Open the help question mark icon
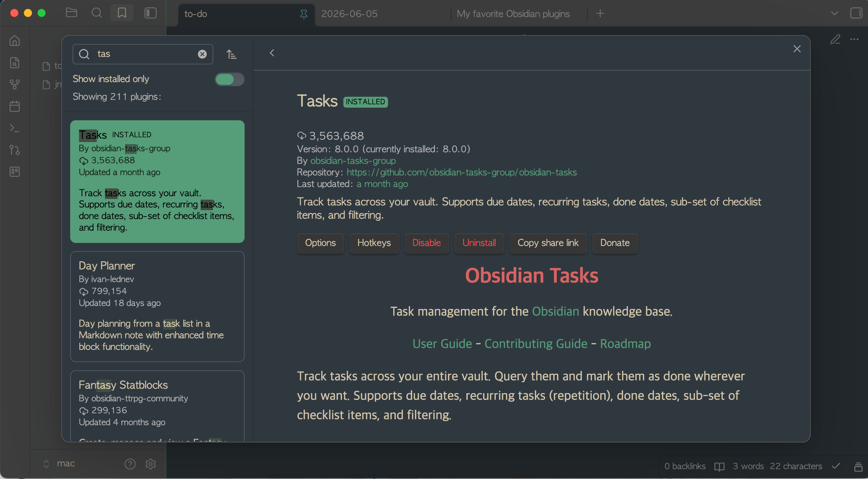Image resolution: width=868 pixels, height=479 pixels. pyautogui.click(x=130, y=464)
